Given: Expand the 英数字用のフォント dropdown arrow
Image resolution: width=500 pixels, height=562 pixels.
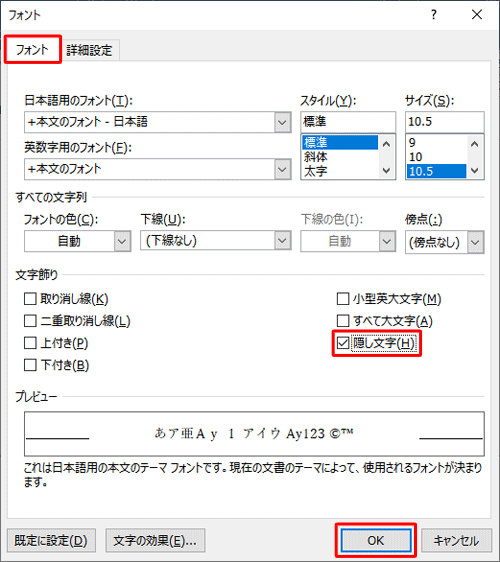Looking at the screenshot, I should pyautogui.click(x=282, y=169).
